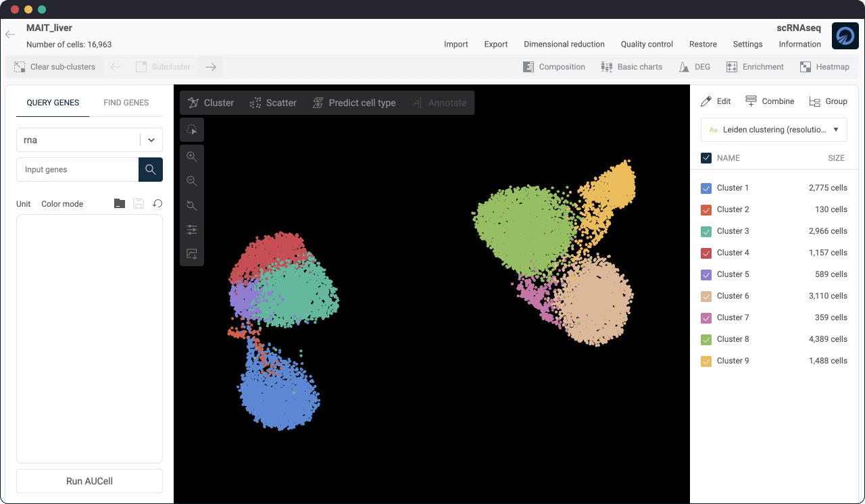The height and width of the screenshot is (504, 865).
Task: Click the gene search magnifier button
Action: 151,170
